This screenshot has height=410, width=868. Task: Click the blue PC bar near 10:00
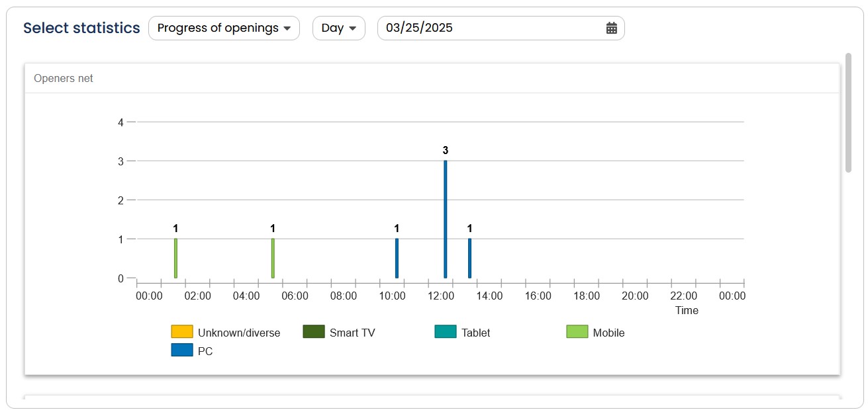(397, 259)
